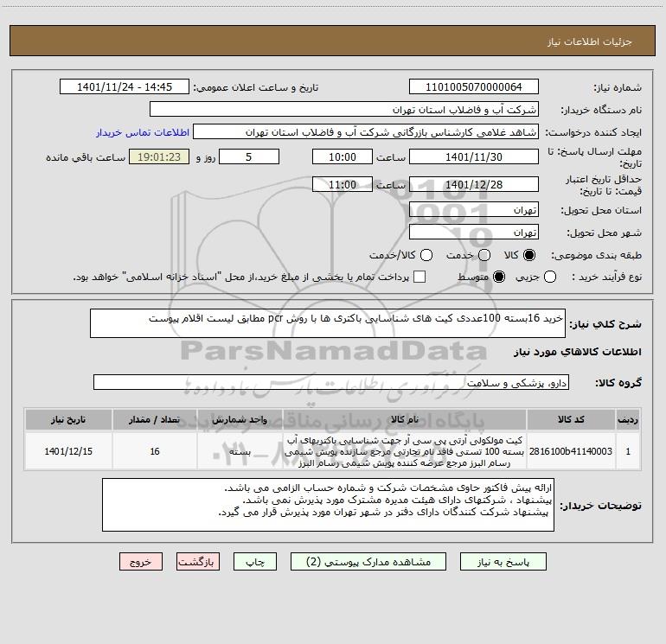Screen dimensions: 666x644
Task: Click the خروج exit button
Action: [141, 562]
